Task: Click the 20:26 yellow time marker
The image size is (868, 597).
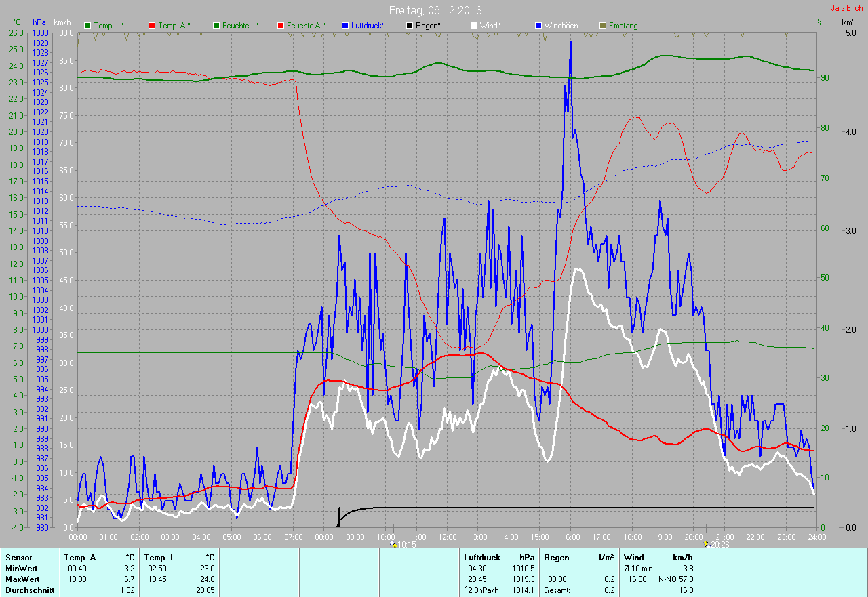Action: (706, 543)
